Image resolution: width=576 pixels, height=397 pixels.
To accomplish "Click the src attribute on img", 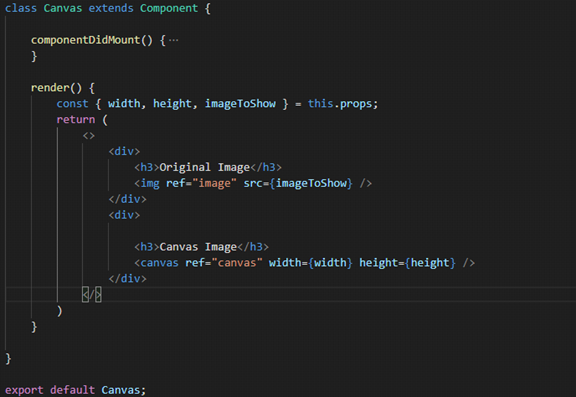I will (253, 183).
